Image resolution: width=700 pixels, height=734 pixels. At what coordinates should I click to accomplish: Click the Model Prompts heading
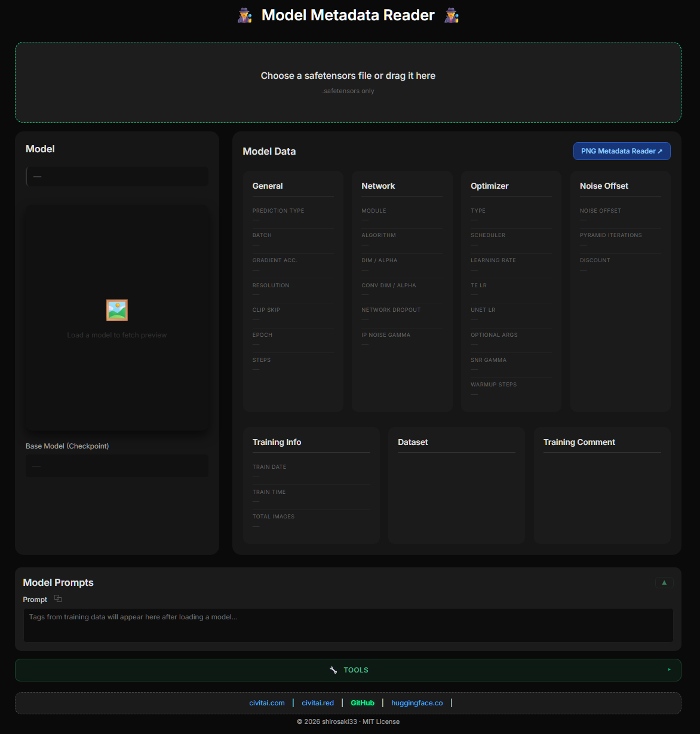58,582
